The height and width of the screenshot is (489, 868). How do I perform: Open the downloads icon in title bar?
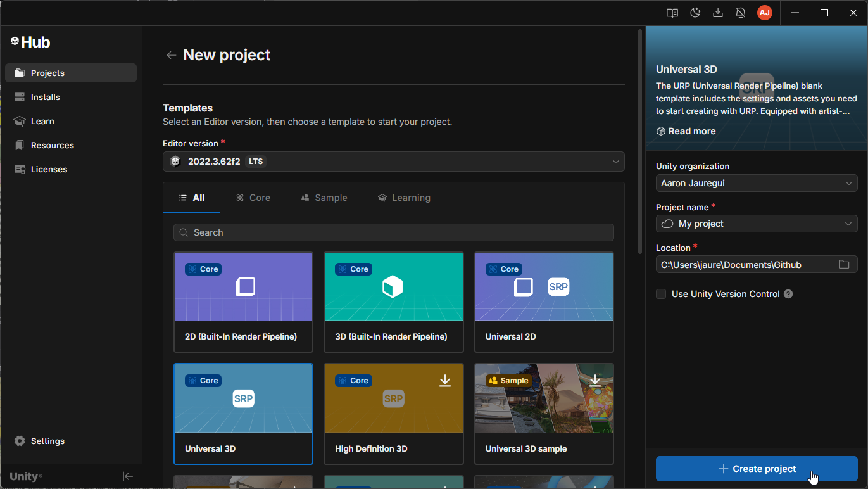718,13
